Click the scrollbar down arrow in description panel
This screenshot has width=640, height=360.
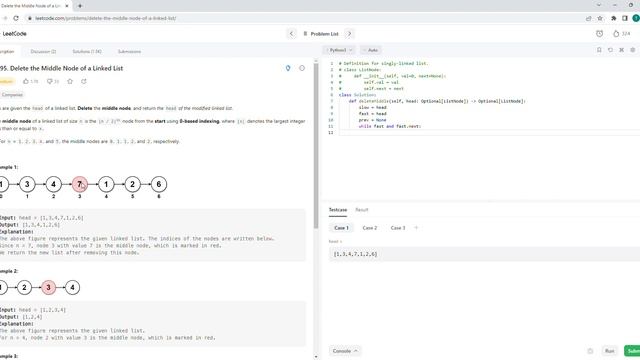click(x=316, y=357)
